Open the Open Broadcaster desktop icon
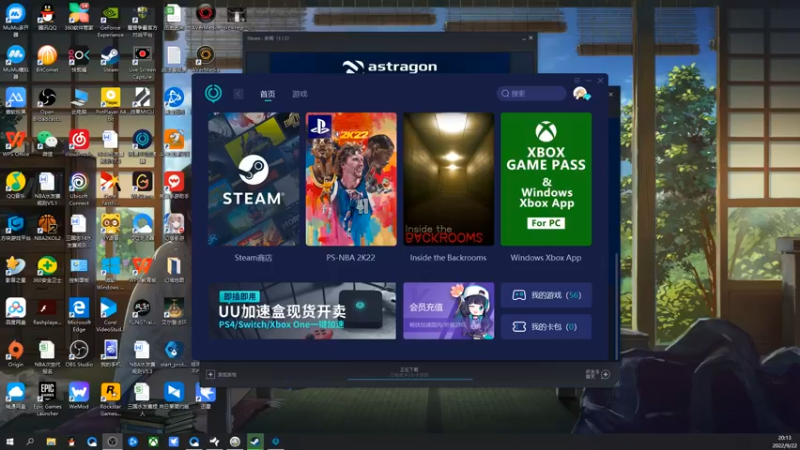This screenshot has height=450, width=800. [47, 104]
